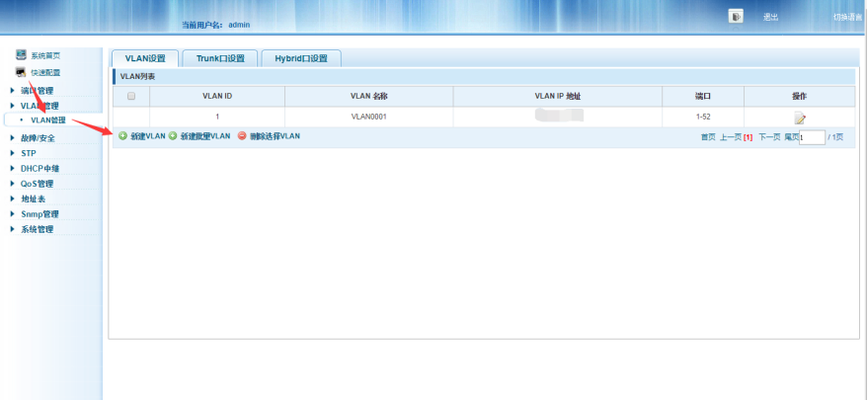Click the green plus icon for 新建VLAN
Viewport: 868px width, 401px height.
122,135
